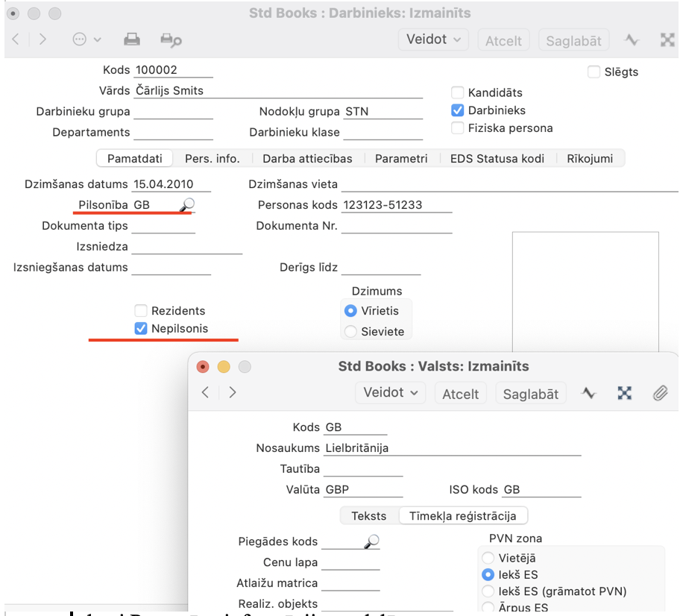
Task: Open Veidot dropdown in Darbinieks window
Action: pyautogui.click(x=433, y=40)
